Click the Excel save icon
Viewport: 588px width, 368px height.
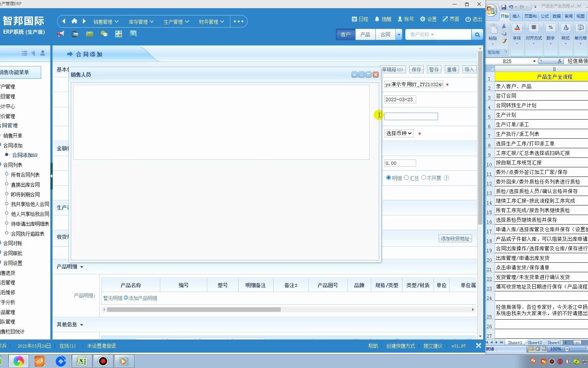click(x=504, y=7)
